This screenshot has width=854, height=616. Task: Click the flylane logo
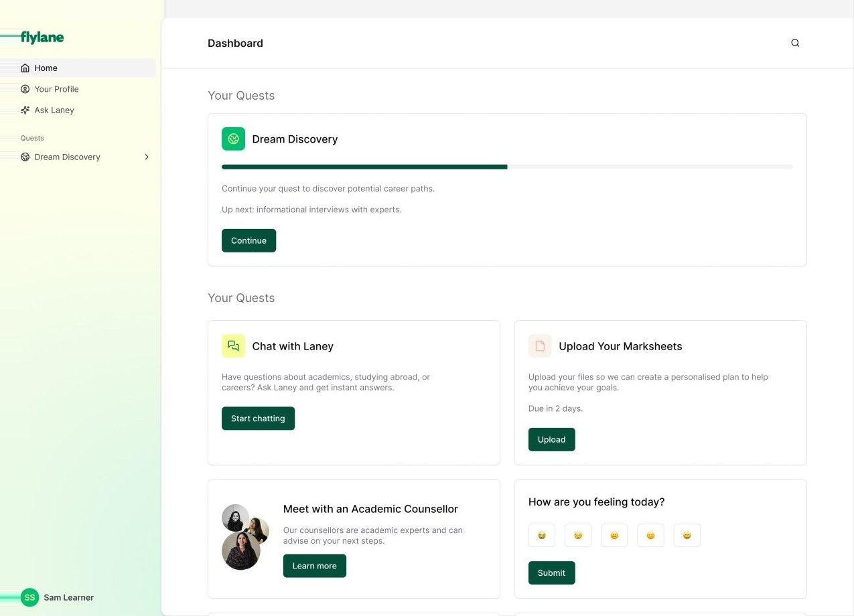pyautogui.click(x=42, y=37)
